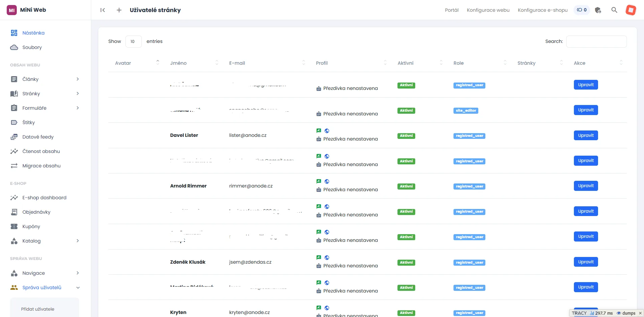Click Upravit for Davel Lister
The image size is (644, 317).
(586, 136)
